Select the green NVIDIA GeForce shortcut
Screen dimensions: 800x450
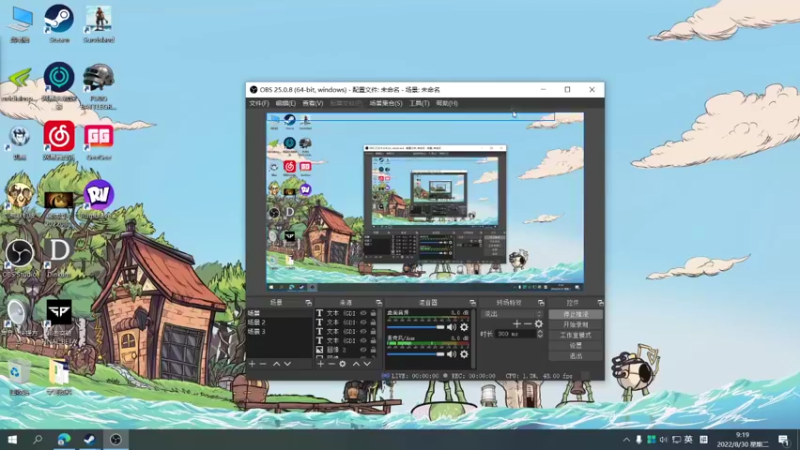19,83
